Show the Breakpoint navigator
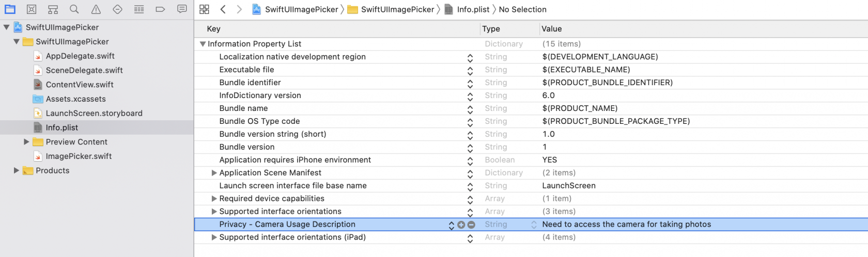Screen dimensions: 868x257 [x=160, y=9]
